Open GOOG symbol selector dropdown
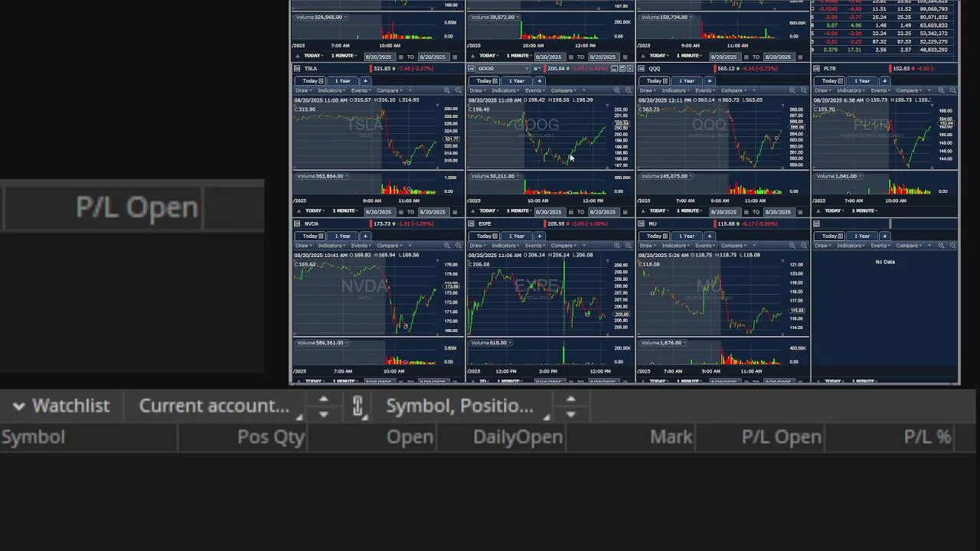 [x=502, y=68]
